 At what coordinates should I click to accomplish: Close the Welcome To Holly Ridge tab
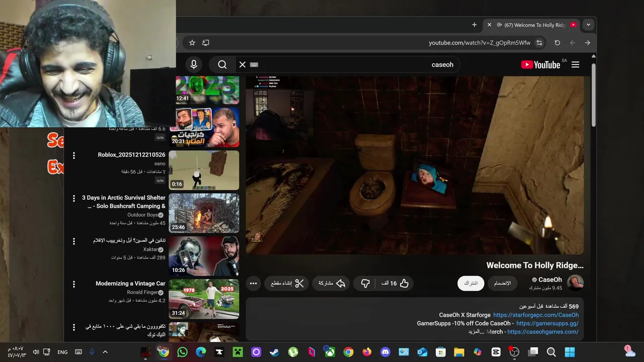(489, 25)
